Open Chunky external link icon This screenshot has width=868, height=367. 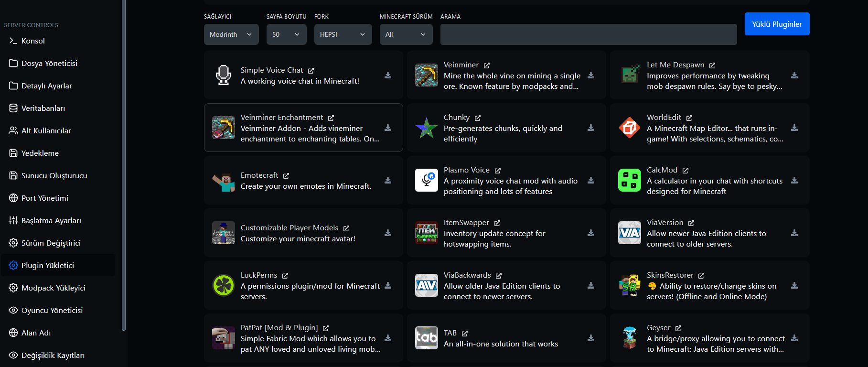point(478,118)
